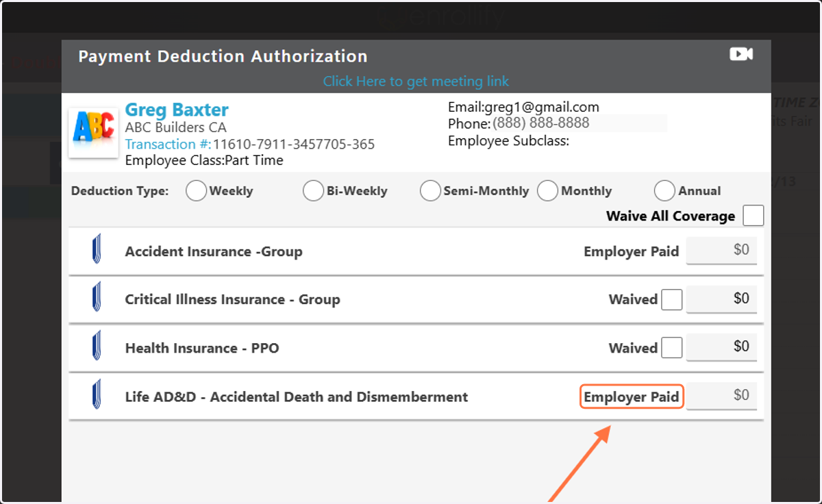Click the transaction number 11610-7911-3457705-365
Viewport: 822px width, 504px height.
(294, 144)
